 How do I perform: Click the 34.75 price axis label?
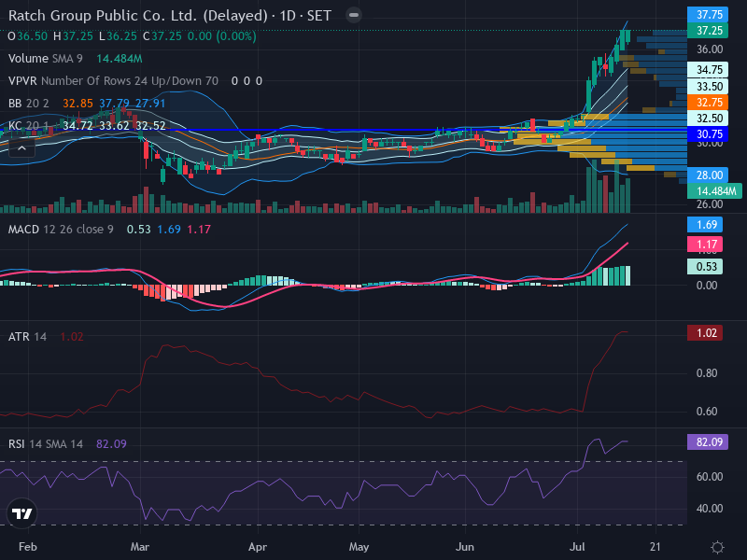coord(707,70)
